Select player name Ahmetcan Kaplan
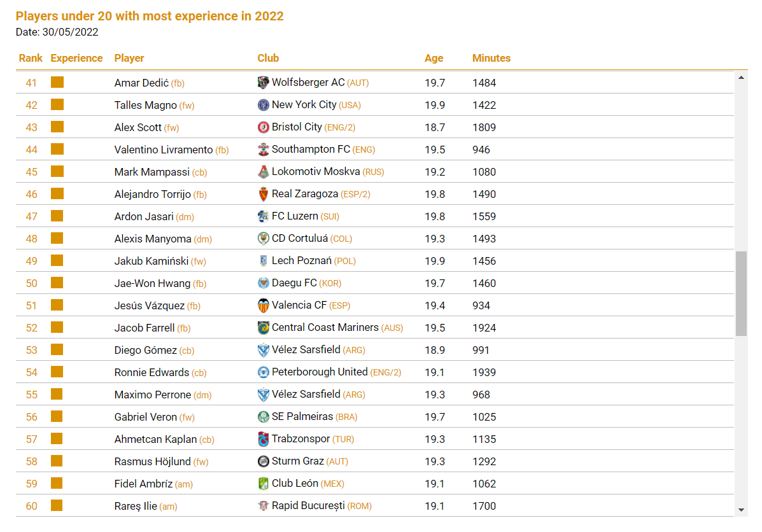The height and width of the screenshot is (532, 762). 155,440
